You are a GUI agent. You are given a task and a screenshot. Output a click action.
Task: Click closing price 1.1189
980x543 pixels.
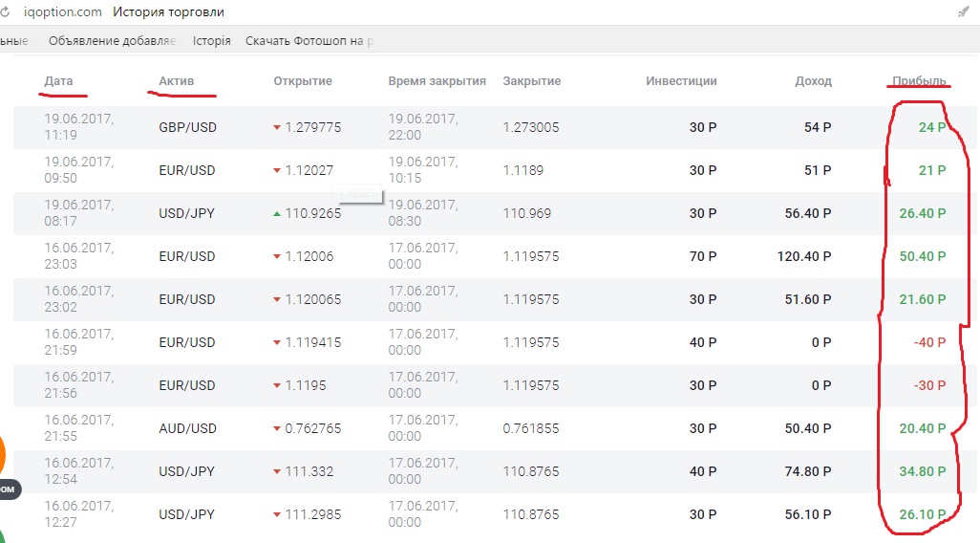(x=523, y=170)
